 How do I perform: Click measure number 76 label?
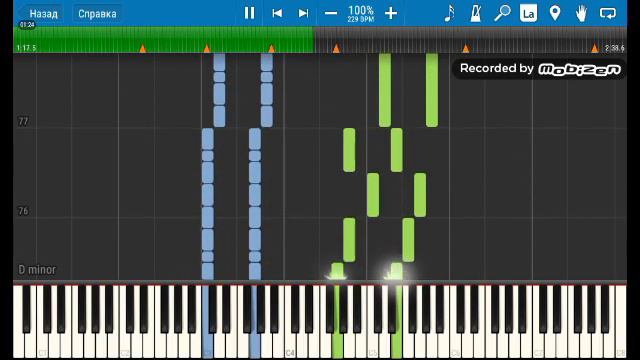click(23, 211)
